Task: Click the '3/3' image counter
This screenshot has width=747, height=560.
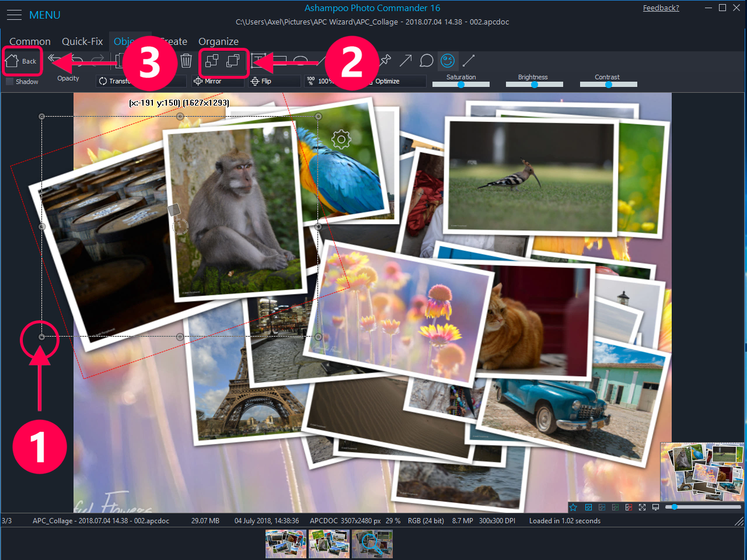Action: click(6, 521)
